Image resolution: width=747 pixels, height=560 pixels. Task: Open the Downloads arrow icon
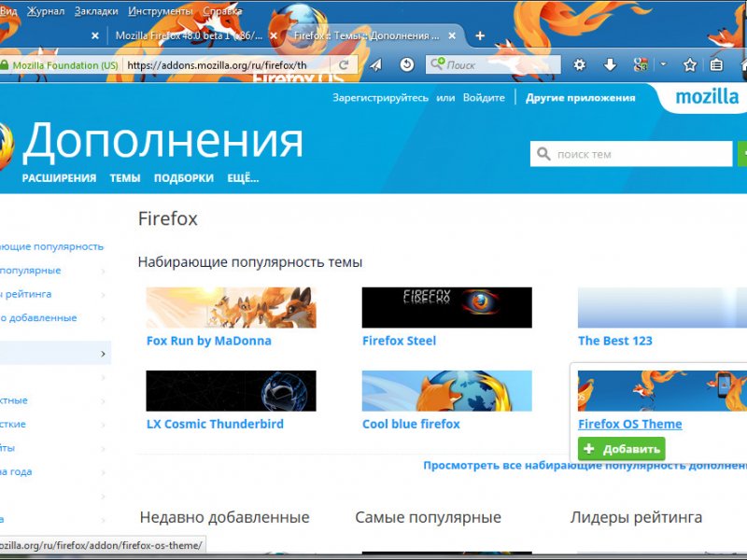610,64
